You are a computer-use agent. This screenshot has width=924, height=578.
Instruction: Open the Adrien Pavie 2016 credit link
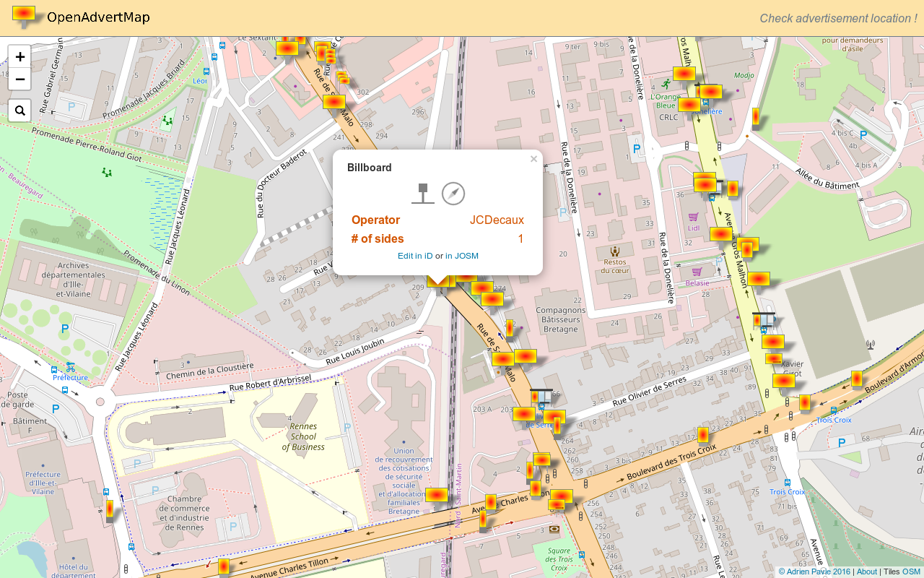pos(814,571)
